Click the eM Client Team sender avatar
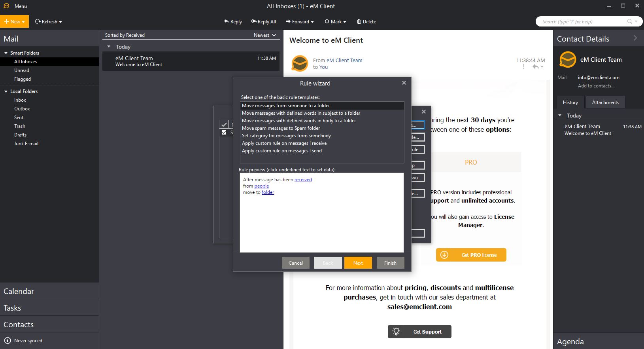 click(300, 63)
